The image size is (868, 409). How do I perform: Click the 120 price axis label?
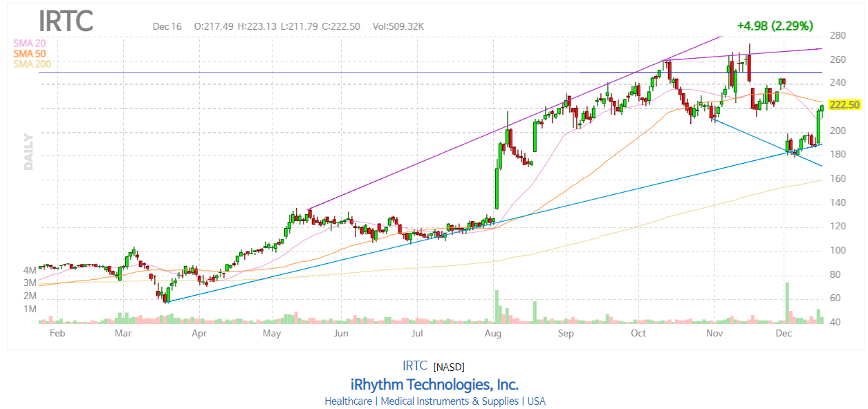click(838, 227)
